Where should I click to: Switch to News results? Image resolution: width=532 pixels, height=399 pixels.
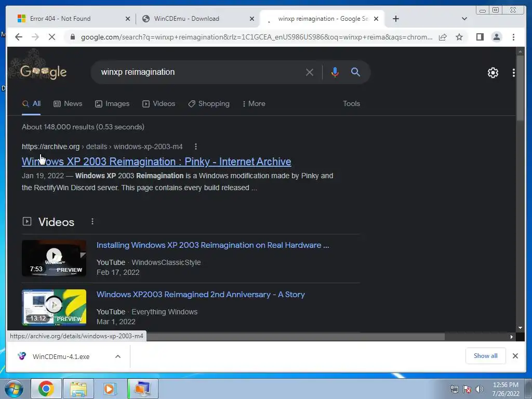(x=68, y=104)
